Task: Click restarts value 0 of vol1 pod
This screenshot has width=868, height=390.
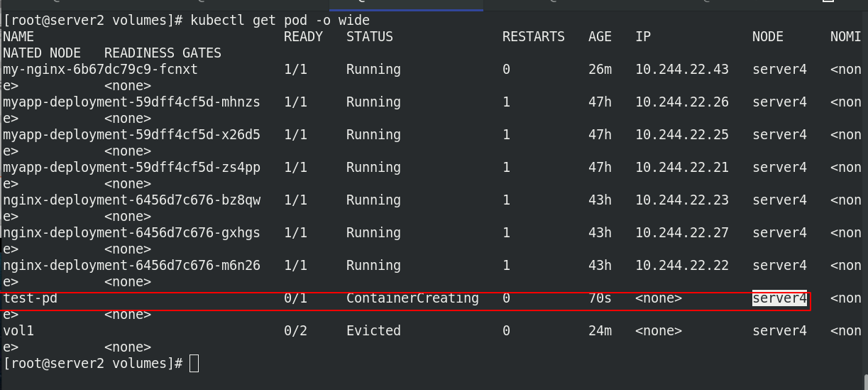Action: tap(506, 331)
